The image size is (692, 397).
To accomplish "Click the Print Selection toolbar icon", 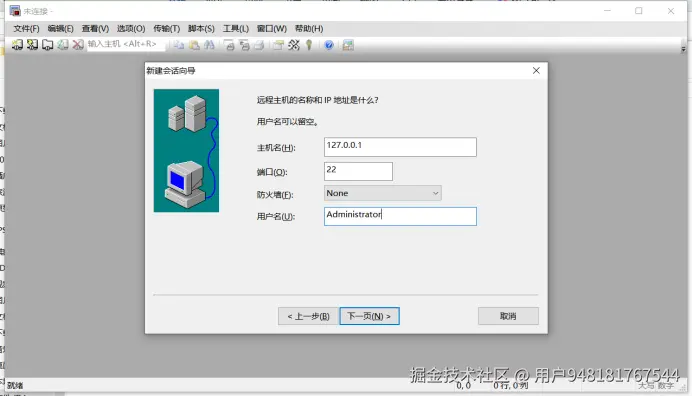I will [x=244, y=45].
